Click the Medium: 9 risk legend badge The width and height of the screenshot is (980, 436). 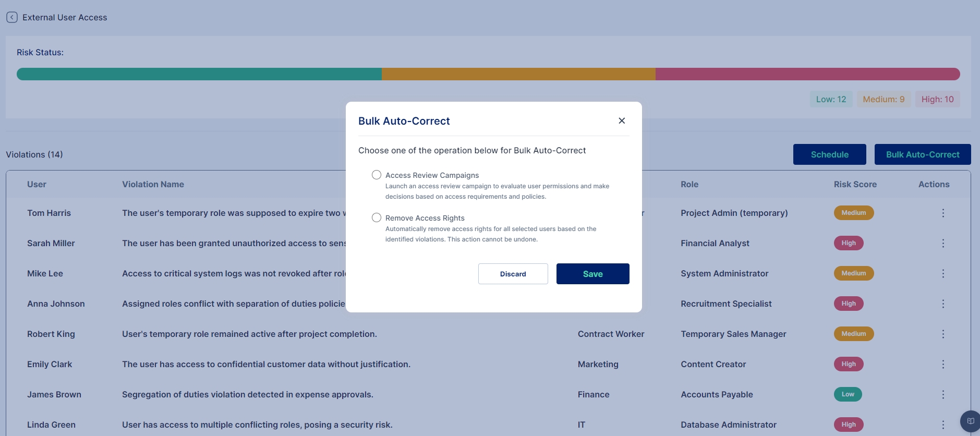point(884,99)
